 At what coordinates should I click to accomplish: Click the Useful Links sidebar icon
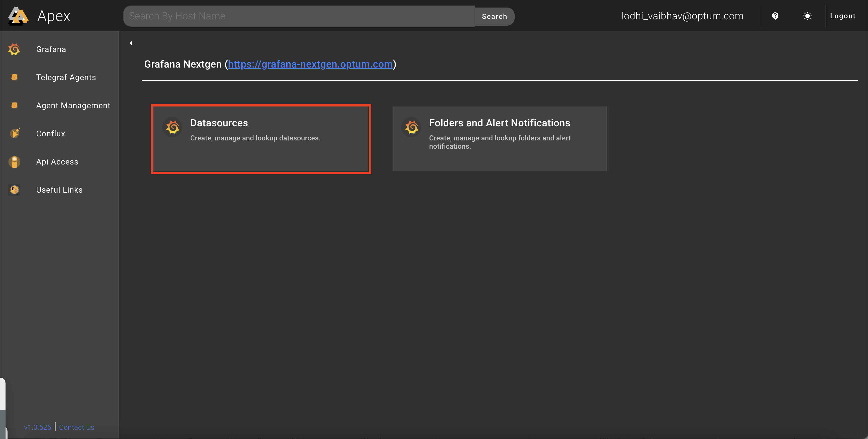(14, 190)
